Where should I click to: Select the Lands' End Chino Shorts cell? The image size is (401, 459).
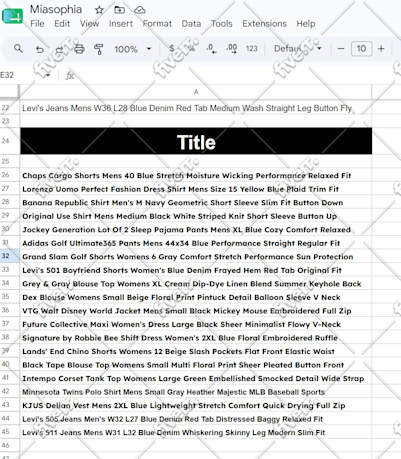tap(196, 351)
